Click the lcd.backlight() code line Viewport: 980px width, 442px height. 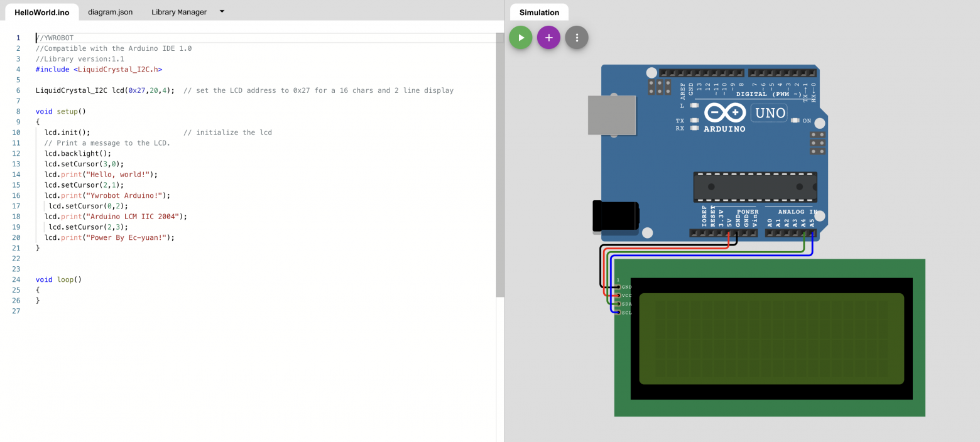click(77, 153)
